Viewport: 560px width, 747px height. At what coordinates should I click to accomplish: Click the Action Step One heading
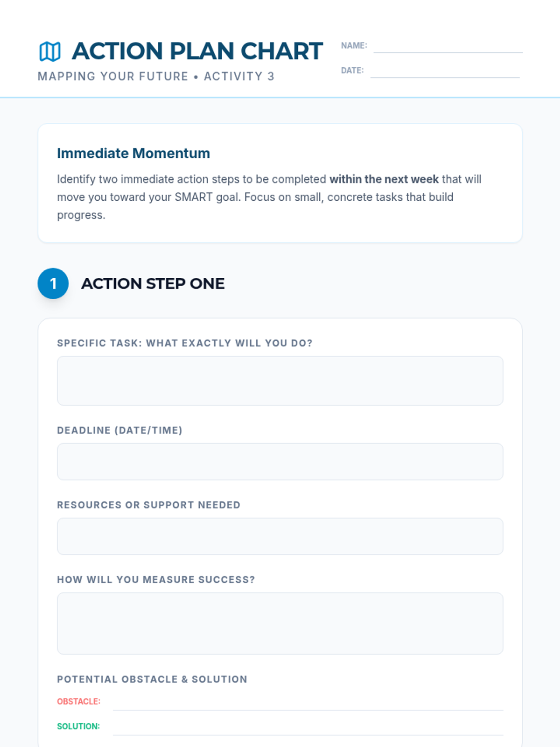[153, 283]
